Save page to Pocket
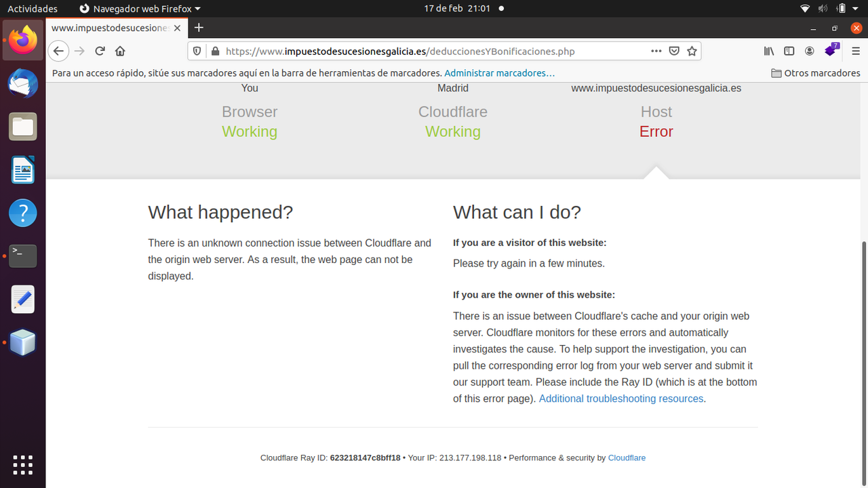This screenshot has width=868, height=488. (674, 51)
